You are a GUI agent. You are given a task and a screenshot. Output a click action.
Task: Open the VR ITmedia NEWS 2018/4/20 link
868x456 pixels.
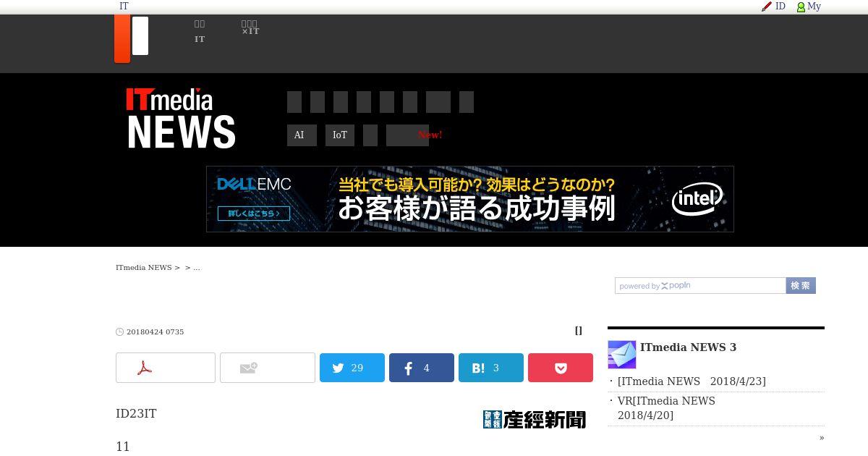[x=666, y=408]
